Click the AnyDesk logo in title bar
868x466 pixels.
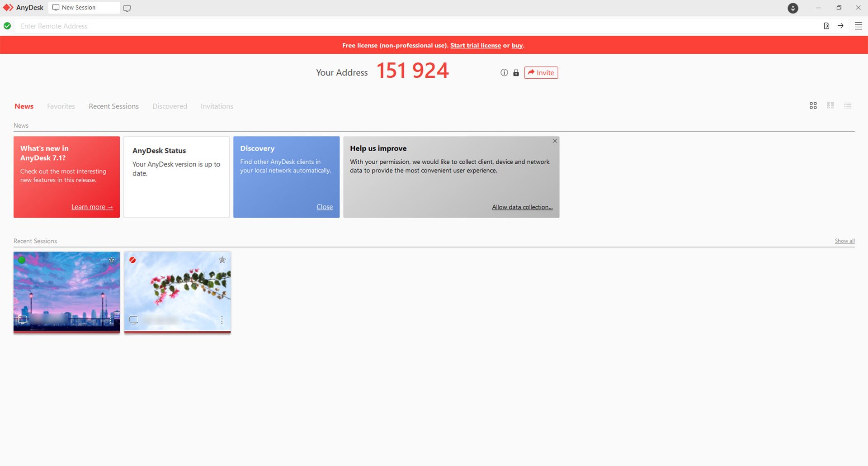click(8, 8)
